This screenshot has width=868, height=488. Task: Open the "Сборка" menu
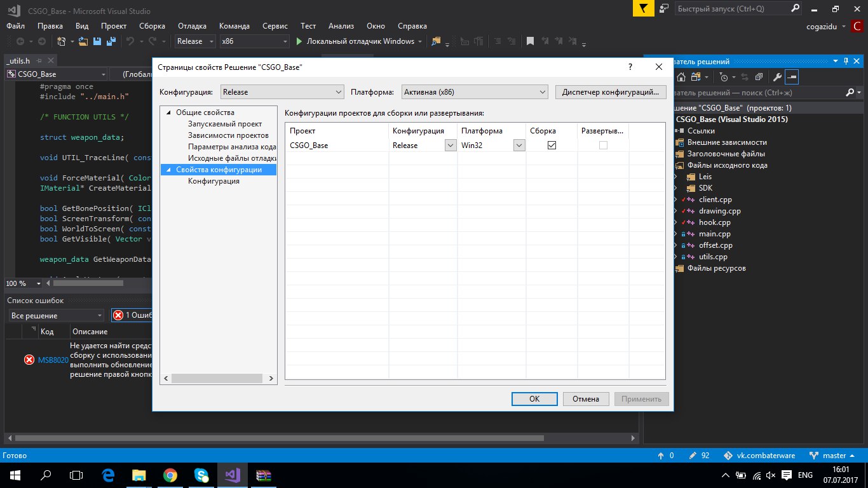[152, 26]
